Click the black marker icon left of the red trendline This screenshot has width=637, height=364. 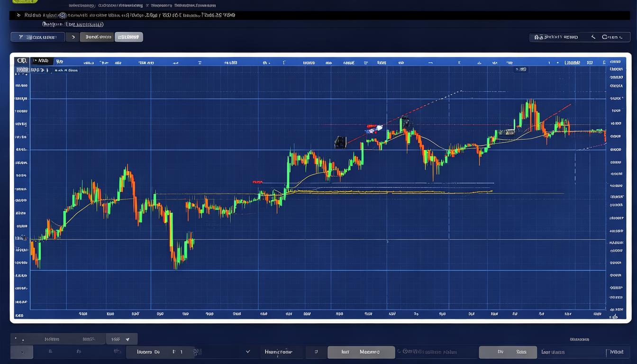(x=340, y=142)
